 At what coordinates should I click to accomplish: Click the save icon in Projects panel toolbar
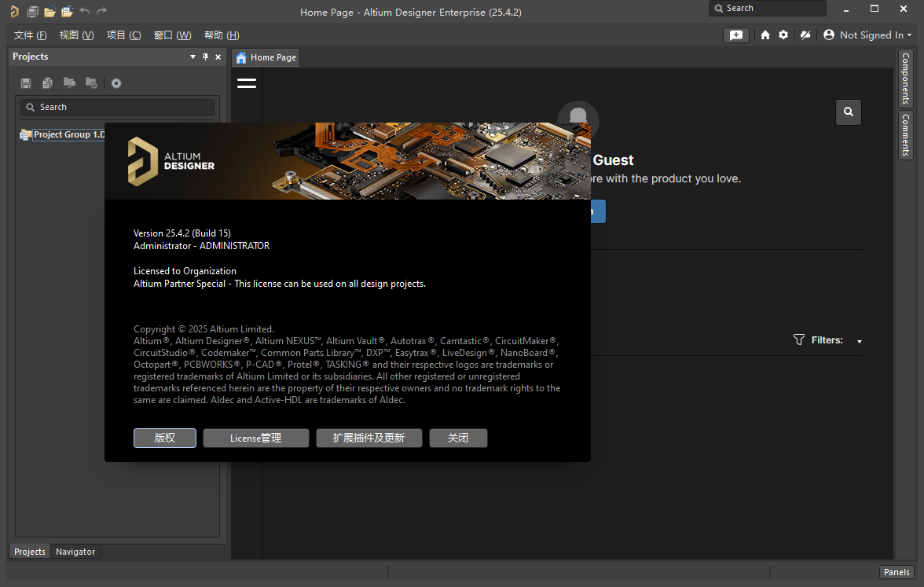[26, 83]
